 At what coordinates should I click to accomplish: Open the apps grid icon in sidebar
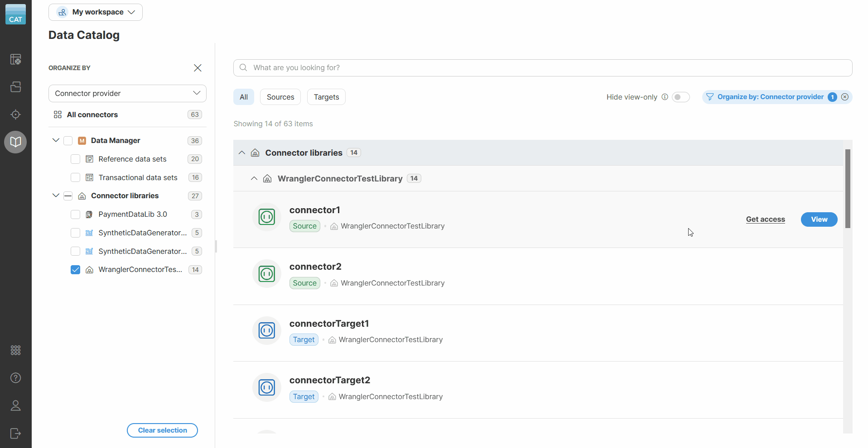tap(15, 350)
